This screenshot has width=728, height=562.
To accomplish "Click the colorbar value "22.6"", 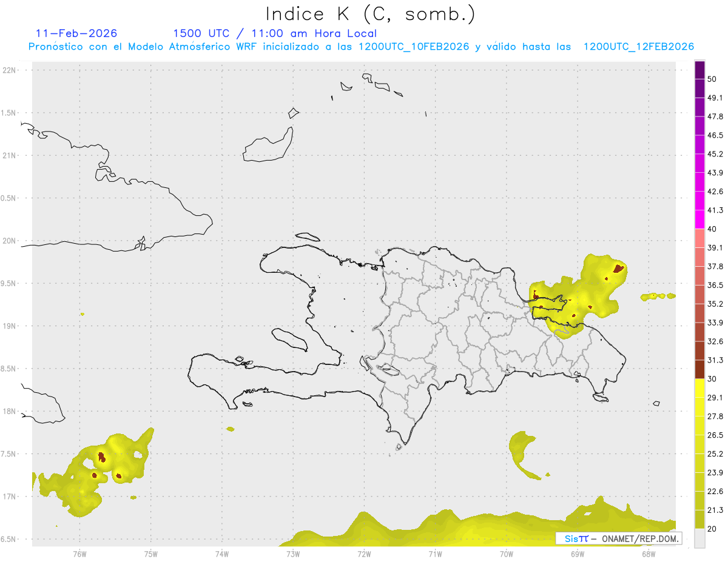I will coord(715,492).
